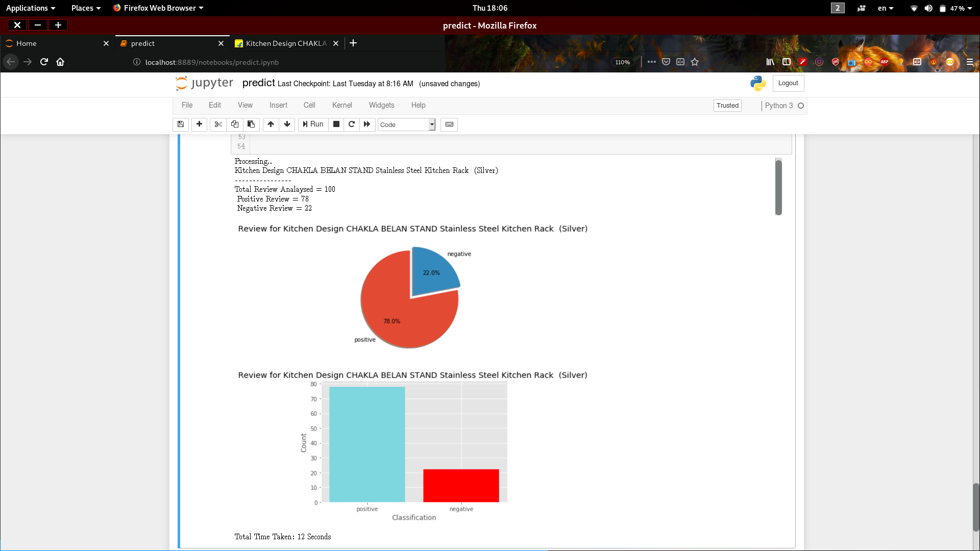
Task: Bookmark this page with star icon
Action: pyautogui.click(x=695, y=62)
